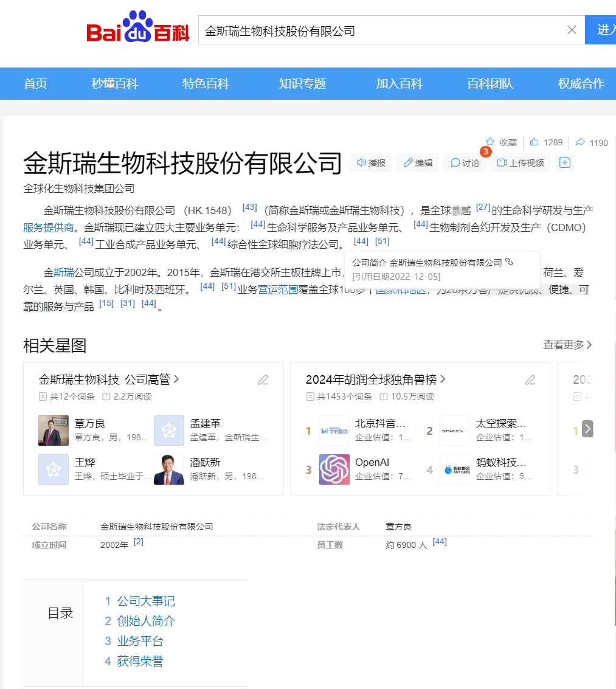The image size is (616, 689).
Task: Open 编辑 to edit the entry
Action: tap(418, 163)
